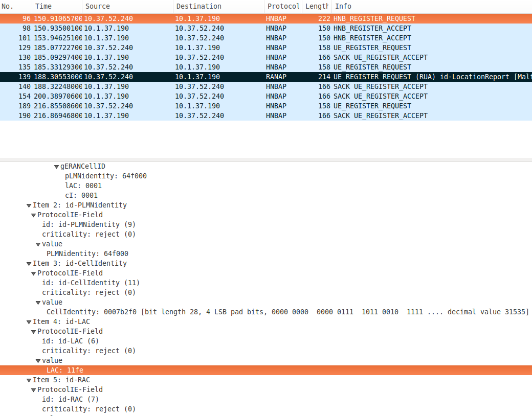Image resolution: width=532 pixels, height=416 pixels.
Task: Select packet 98 HNB_REGISTER_ACCEPT
Action: [x=266, y=29]
